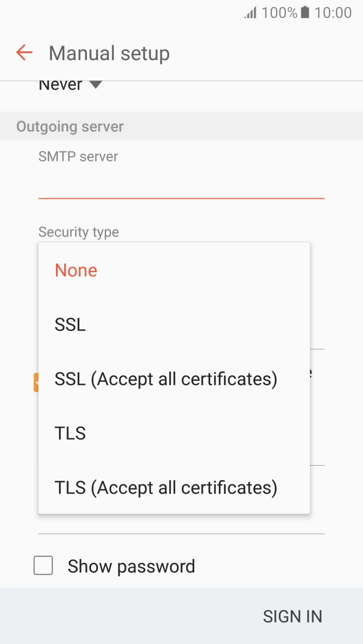Select TLS from the security type dropdown
The width and height of the screenshot is (363, 644).
[x=69, y=433]
